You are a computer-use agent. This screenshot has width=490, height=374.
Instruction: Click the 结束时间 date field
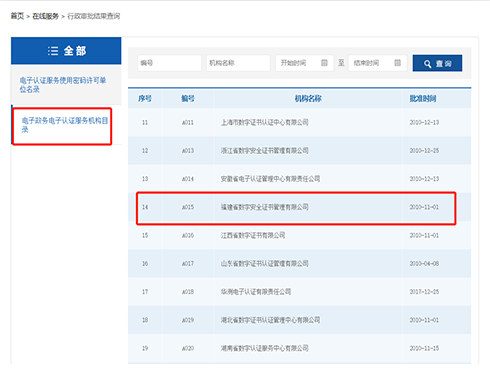(378, 63)
